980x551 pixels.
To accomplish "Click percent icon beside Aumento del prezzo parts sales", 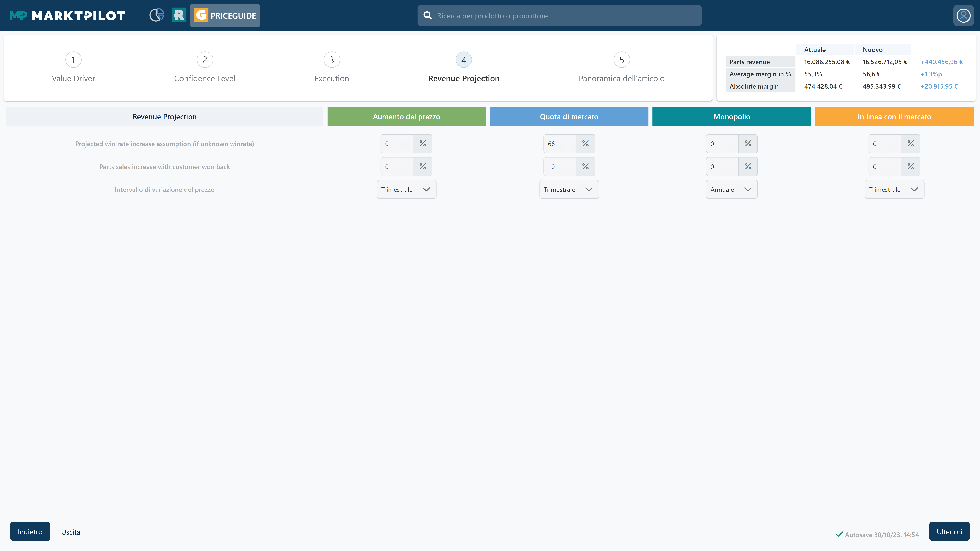I will coord(423,166).
